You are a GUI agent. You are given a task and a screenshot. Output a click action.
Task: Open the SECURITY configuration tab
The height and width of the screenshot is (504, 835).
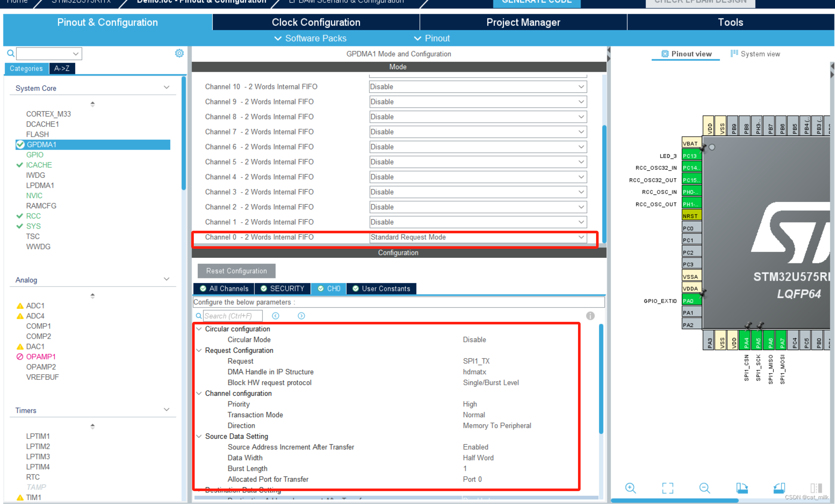(282, 289)
